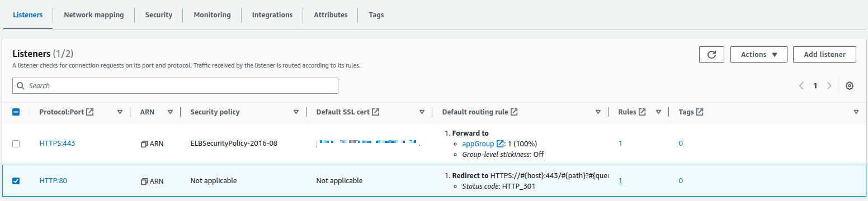Viewport: 868px width, 201px height.
Task: Click page number 1 indicator
Action: coord(815,86)
